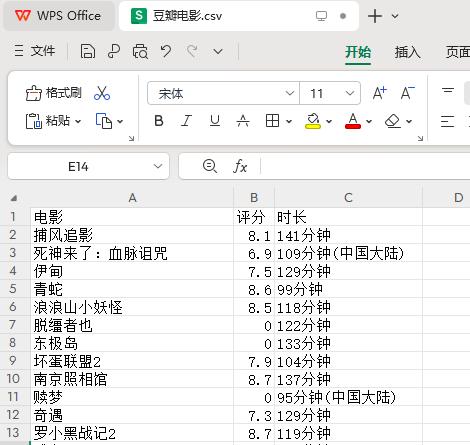
Task: Click the left text align icon
Action: click(x=447, y=121)
